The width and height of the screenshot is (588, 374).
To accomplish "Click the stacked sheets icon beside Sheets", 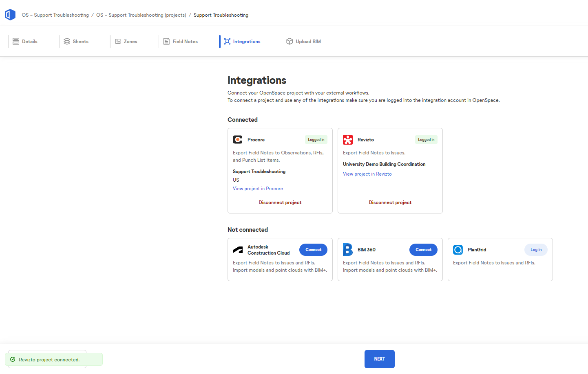I will (x=67, y=41).
